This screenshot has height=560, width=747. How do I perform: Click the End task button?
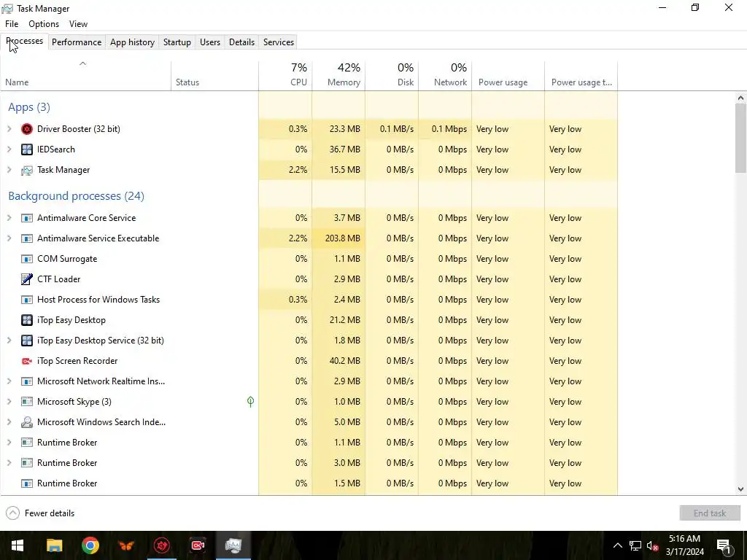click(x=710, y=513)
